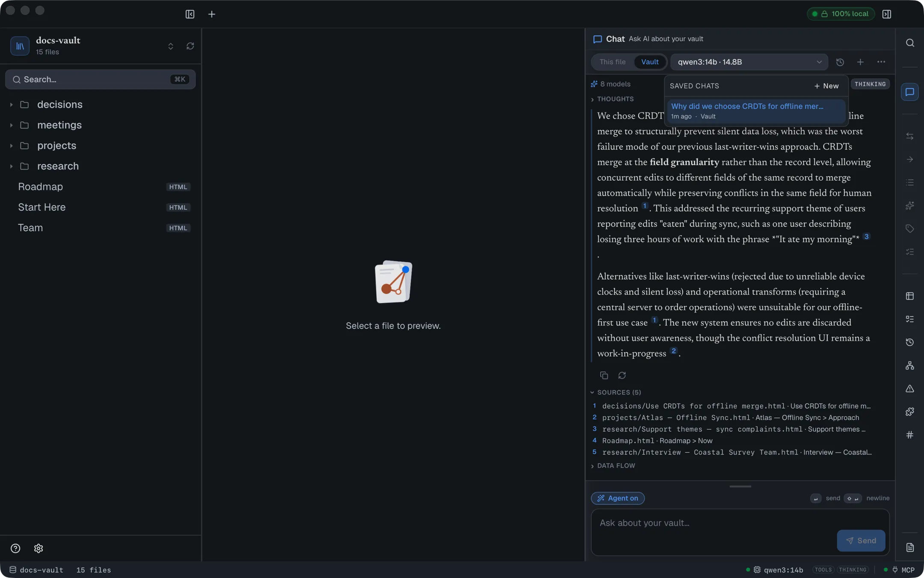Copy the AI answer with copy icon

(x=604, y=375)
